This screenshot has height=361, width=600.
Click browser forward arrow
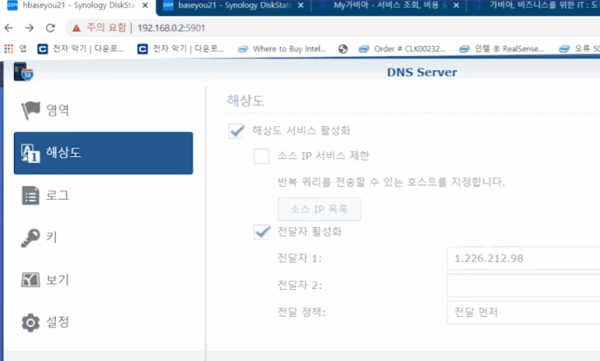29,28
